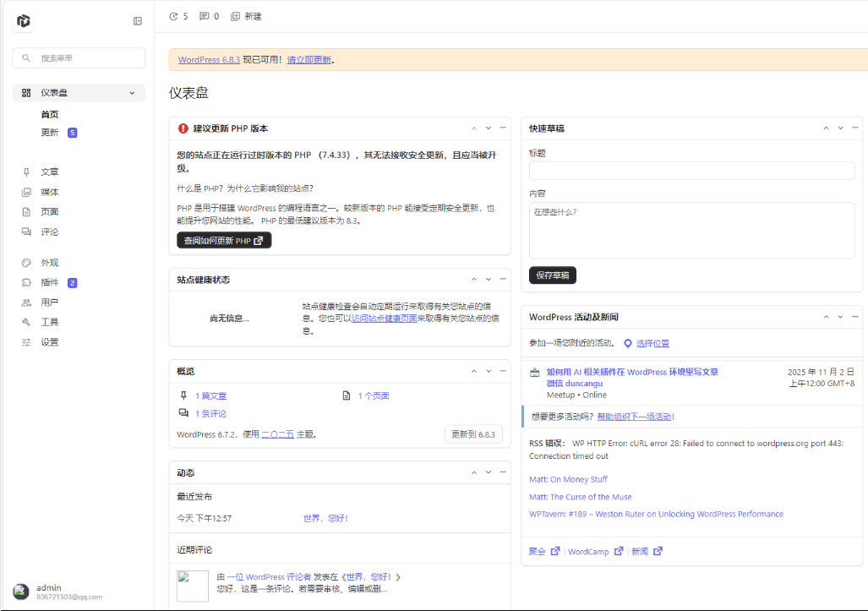The height and width of the screenshot is (611, 868).
Task: Select 首页 under 仪表盘
Action: pos(49,113)
